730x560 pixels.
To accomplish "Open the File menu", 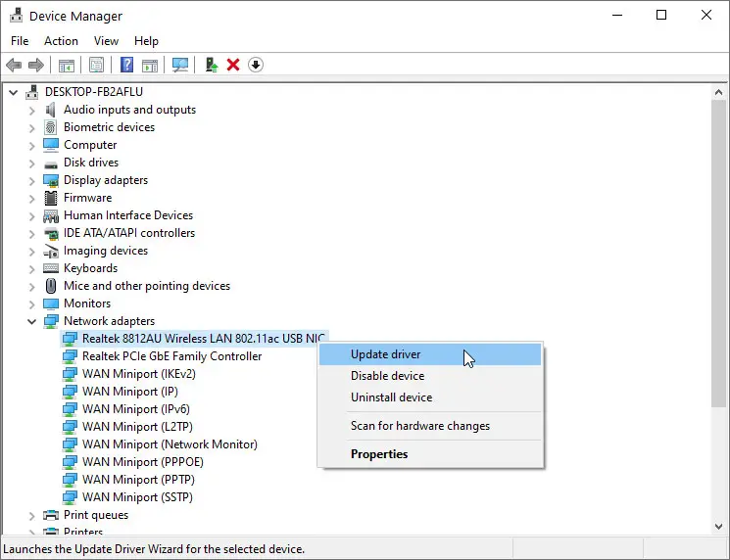I will tap(20, 41).
